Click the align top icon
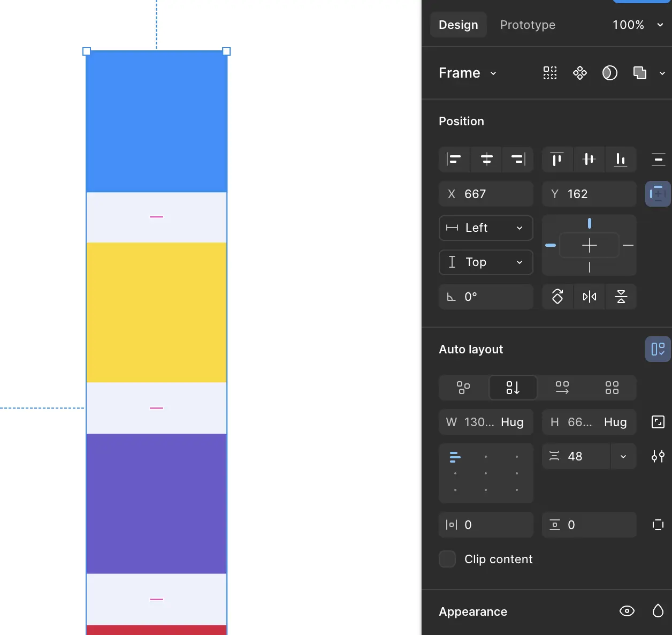Screen dimensions: 672x635 557,160
